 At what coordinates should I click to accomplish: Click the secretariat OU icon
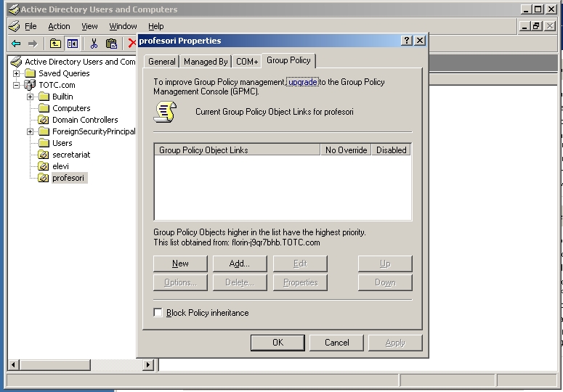pyautogui.click(x=44, y=155)
